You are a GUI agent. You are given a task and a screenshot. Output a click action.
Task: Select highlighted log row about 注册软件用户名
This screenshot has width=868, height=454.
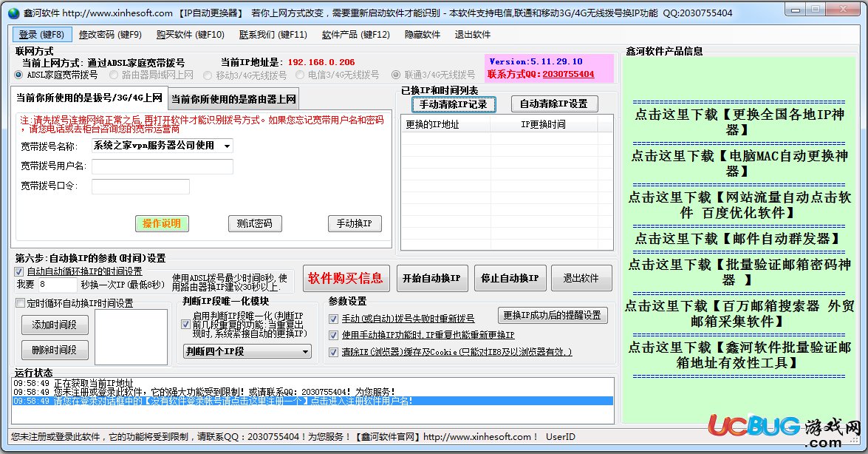(x=312, y=401)
